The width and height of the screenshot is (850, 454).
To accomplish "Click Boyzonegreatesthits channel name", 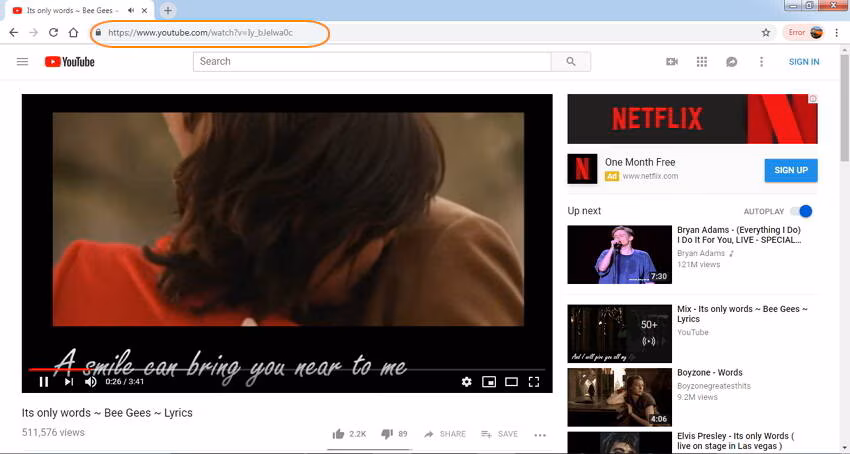I will [713, 386].
